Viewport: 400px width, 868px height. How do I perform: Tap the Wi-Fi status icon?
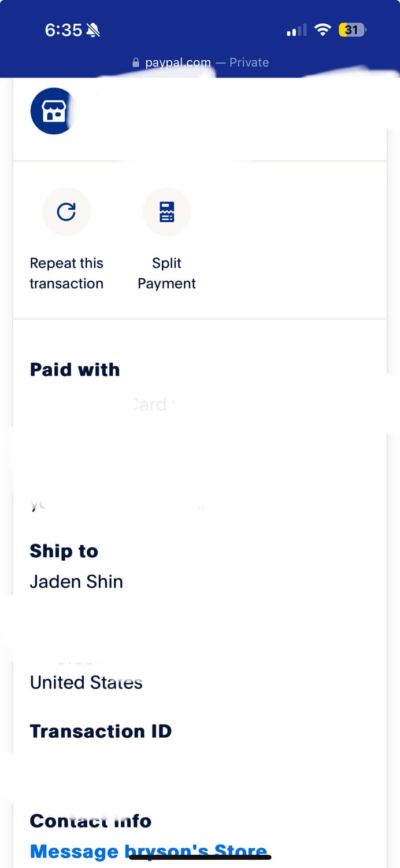point(322,30)
